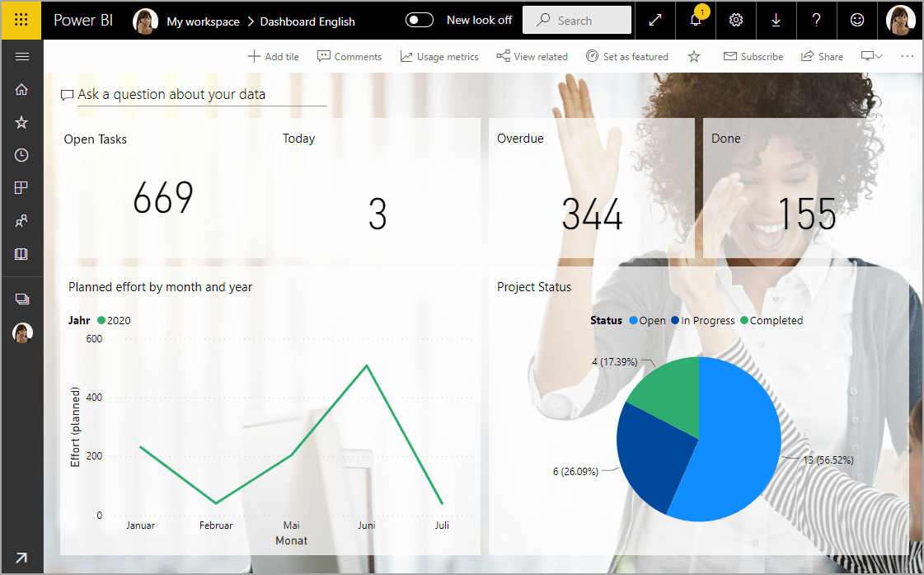The height and width of the screenshot is (575, 924).
Task: Open Comments from toolbar
Action: point(349,57)
